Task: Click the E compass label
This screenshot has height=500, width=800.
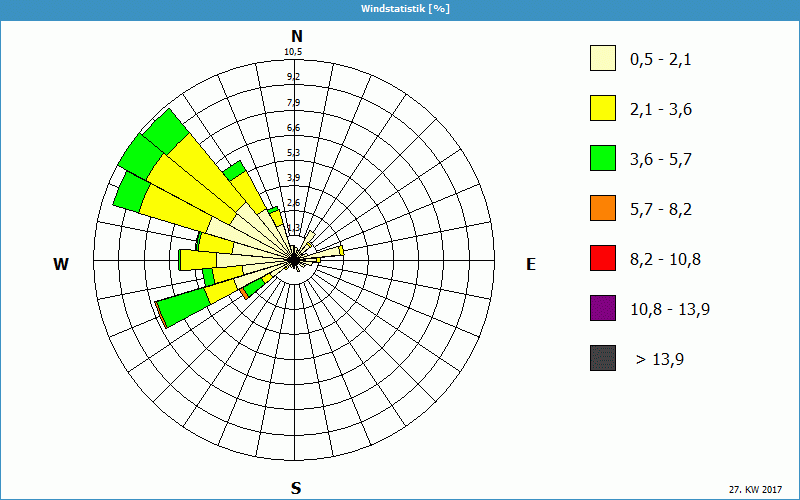Action: pos(531,264)
